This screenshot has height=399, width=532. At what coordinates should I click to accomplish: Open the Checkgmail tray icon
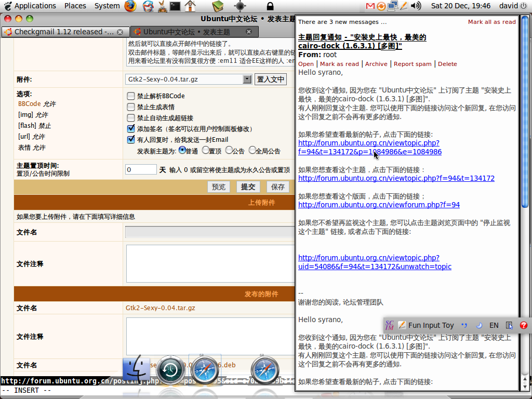[x=370, y=6]
